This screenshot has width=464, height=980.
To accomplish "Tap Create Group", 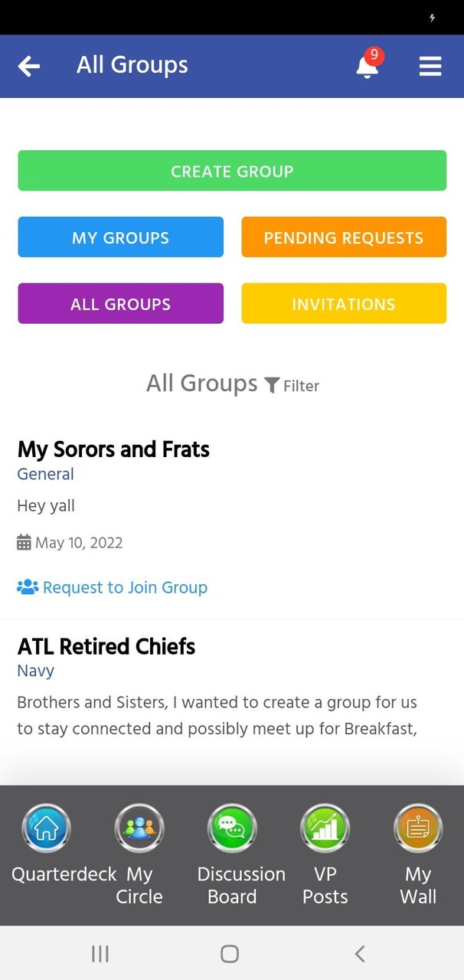I will [x=232, y=171].
